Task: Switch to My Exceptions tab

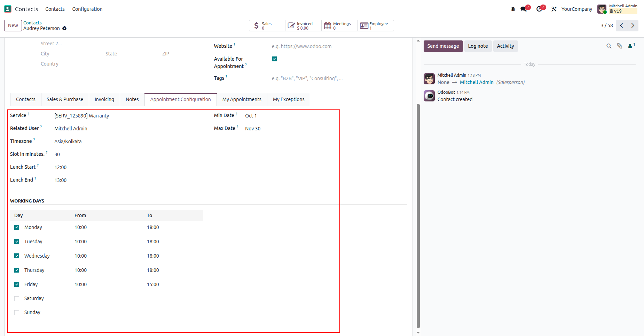Action: (x=289, y=99)
